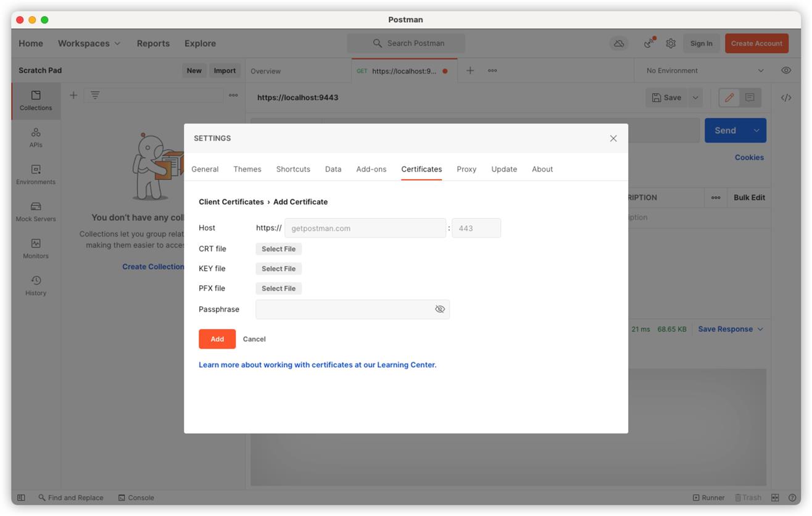The width and height of the screenshot is (812, 516).
Task: Open the Mock Servers sidebar section
Action: [x=36, y=212]
